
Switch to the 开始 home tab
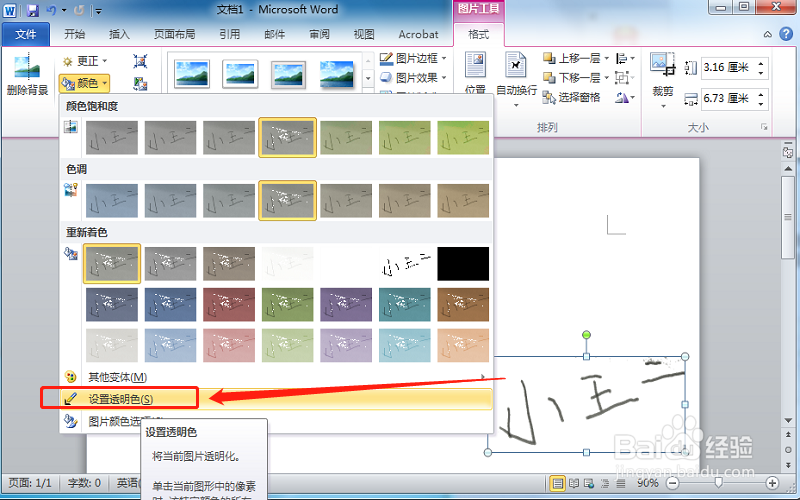74,34
